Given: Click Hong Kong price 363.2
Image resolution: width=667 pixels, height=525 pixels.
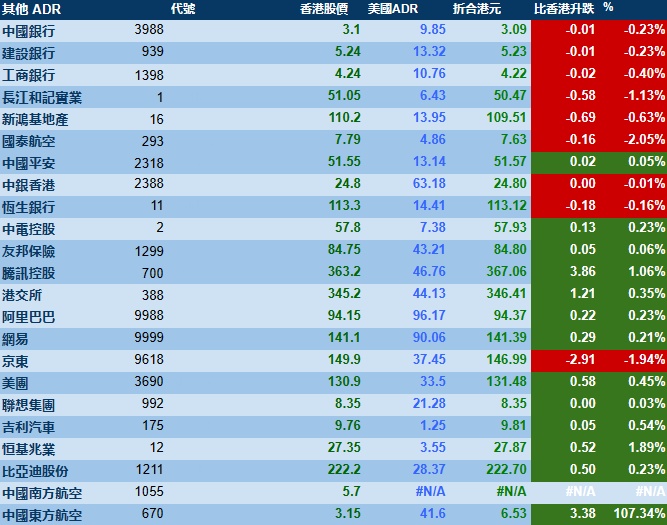Looking at the screenshot, I should (x=344, y=271).
